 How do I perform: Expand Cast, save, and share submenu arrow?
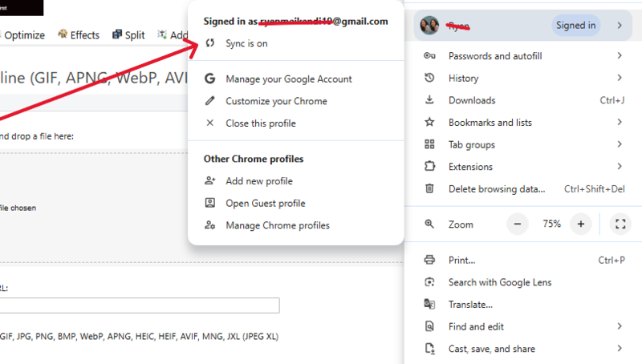[620, 349]
